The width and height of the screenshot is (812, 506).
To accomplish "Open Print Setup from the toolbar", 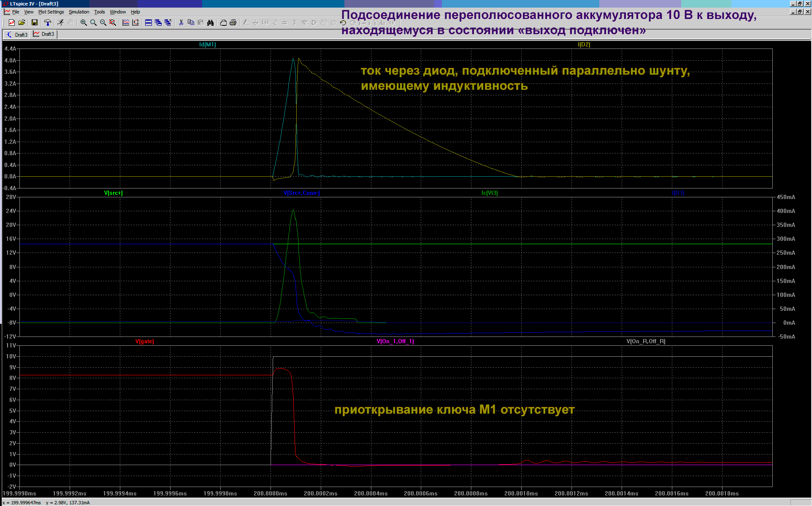I will pos(223,22).
